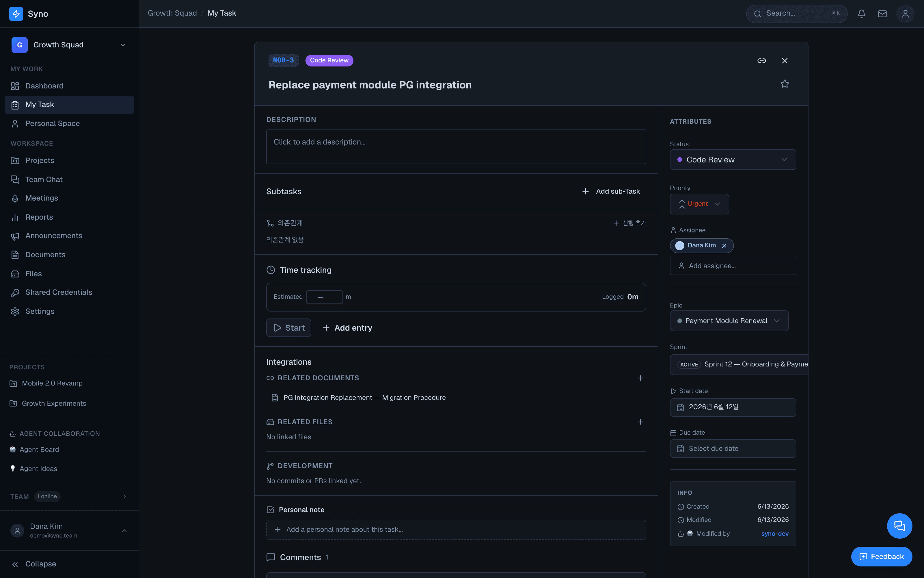This screenshot has width=924, height=578.
Task: Open Personal Space
Action: 69,123
